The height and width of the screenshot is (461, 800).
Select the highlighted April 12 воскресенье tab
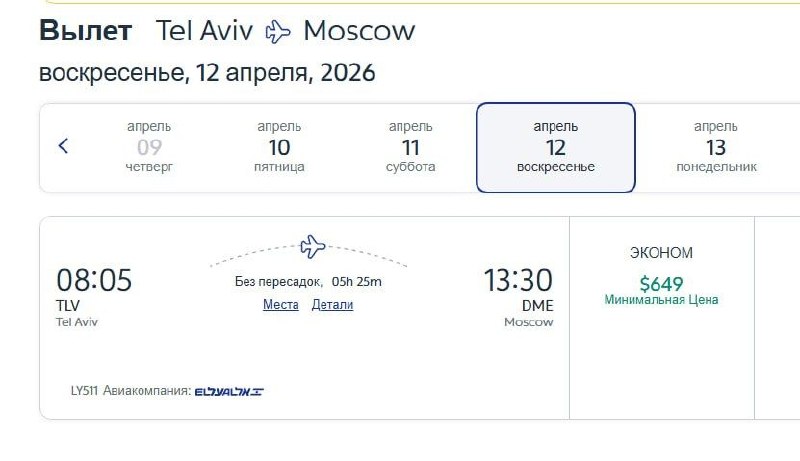555,147
